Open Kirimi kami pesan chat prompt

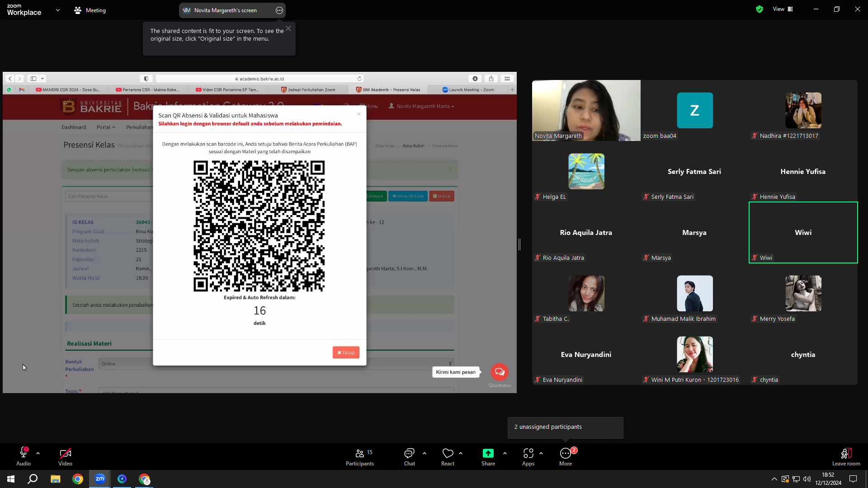456,372
